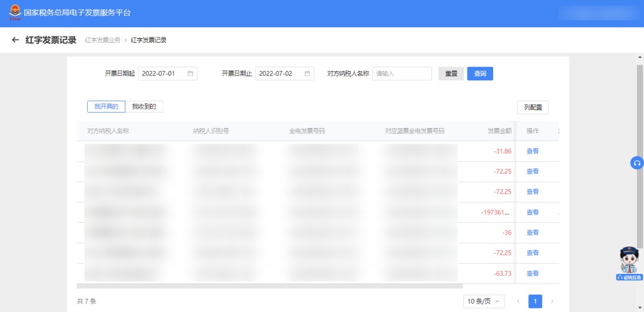This screenshot has width=644, height=312.
Task: Open the 列配置 column settings
Action: [532, 107]
